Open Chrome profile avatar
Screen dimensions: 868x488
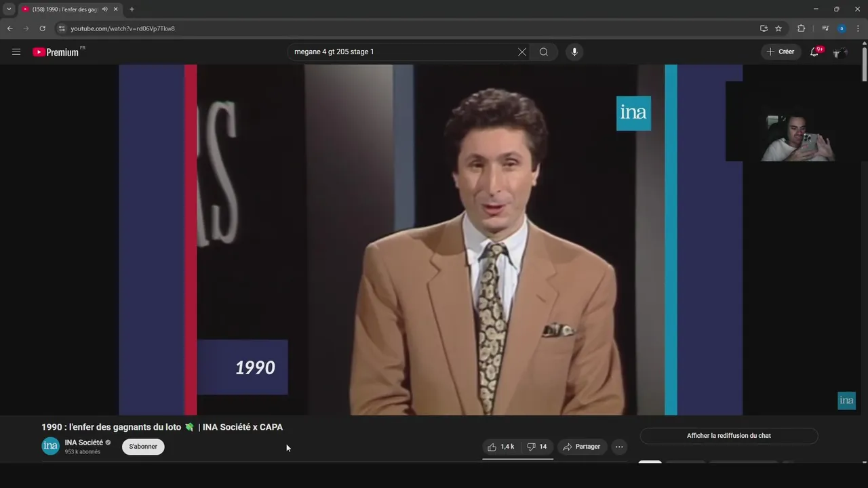click(842, 28)
